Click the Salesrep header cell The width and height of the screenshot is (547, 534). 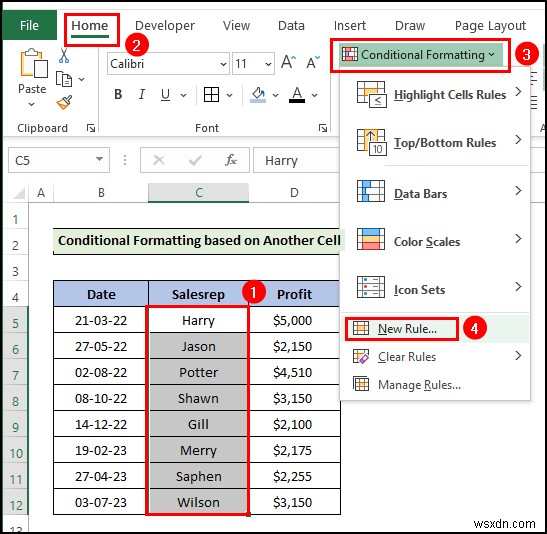pos(198,294)
